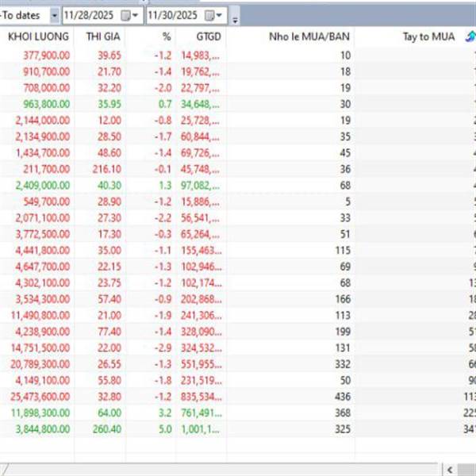Open the To dates range dropdown

pos(54,15)
